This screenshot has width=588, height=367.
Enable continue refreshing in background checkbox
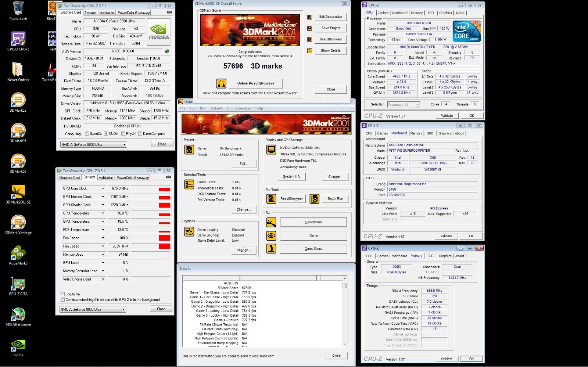click(62, 300)
